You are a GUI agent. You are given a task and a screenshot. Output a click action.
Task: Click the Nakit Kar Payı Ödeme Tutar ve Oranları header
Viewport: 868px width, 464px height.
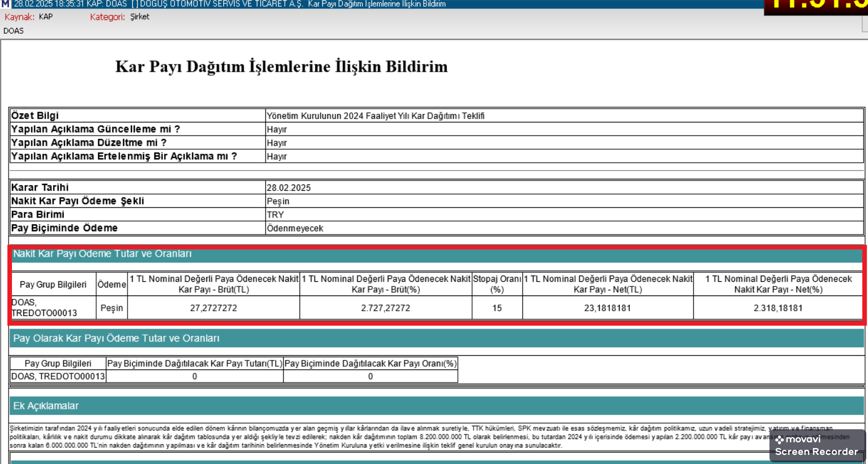(436, 254)
